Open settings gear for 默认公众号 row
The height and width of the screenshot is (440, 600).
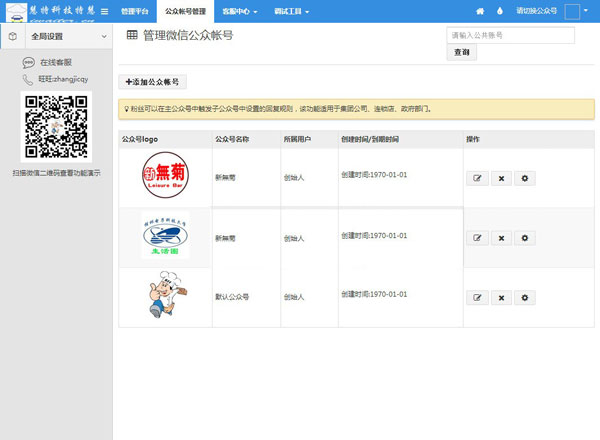point(525,298)
